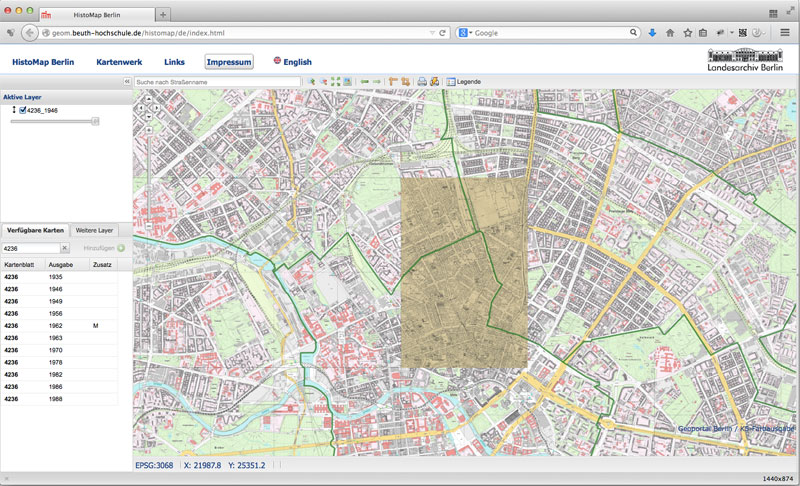This screenshot has height=486, width=800.
Task: Click the Firefox downloads arrow icon
Action: 652,33
